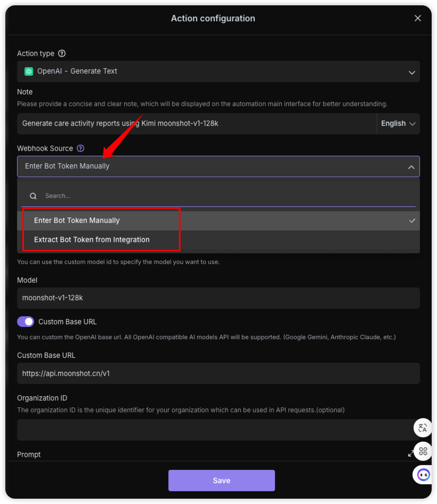The image size is (437, 504).
Task: Edit the Model field moonshot-v1-128k
Action: pos(218,298)
